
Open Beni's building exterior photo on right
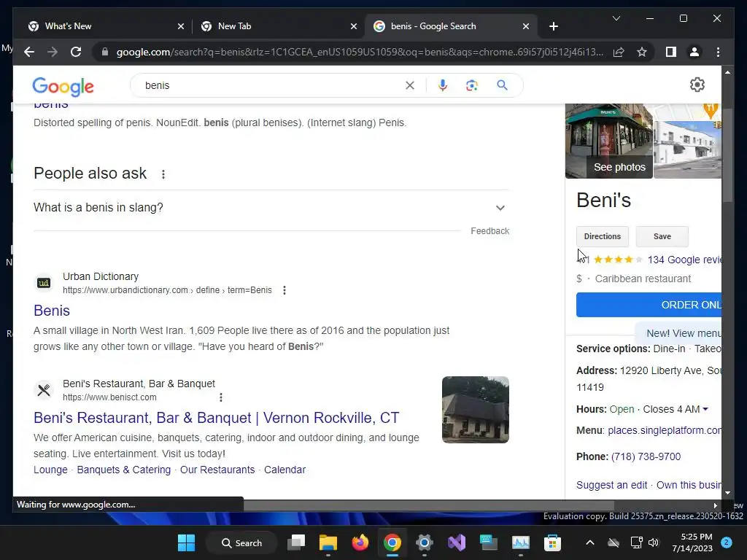pos(687,149)
